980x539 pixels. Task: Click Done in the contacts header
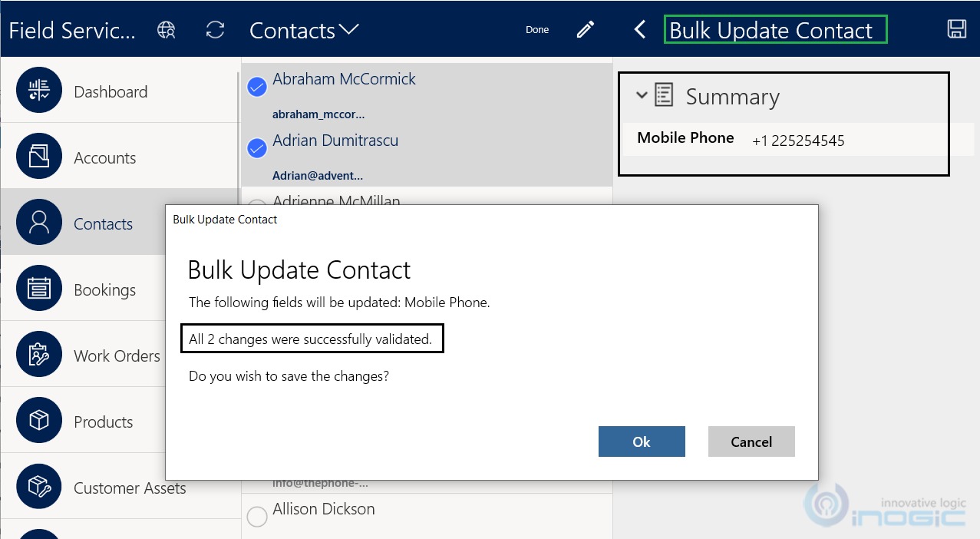pyautogui.click(x=537, y=30)
